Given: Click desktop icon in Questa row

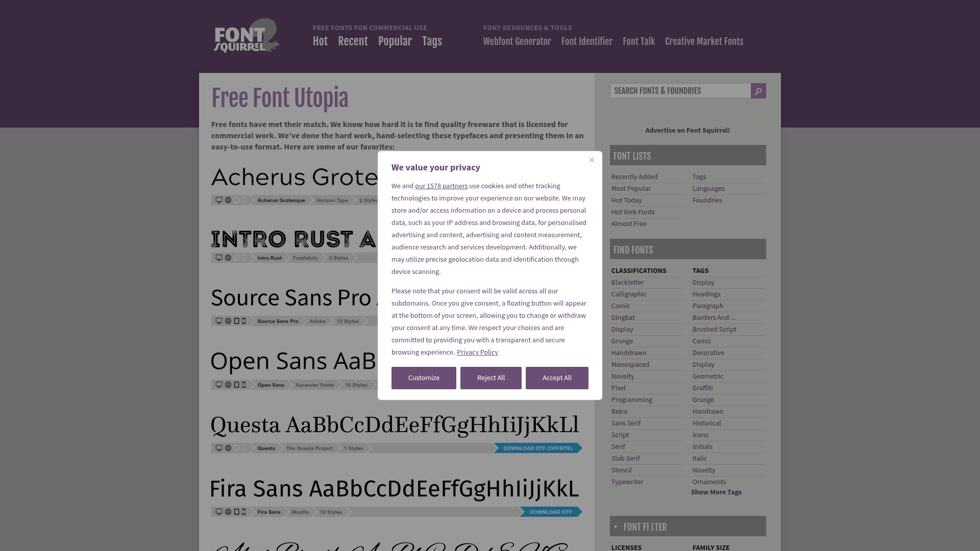Looking at the screenshot, I should point(219,448).
